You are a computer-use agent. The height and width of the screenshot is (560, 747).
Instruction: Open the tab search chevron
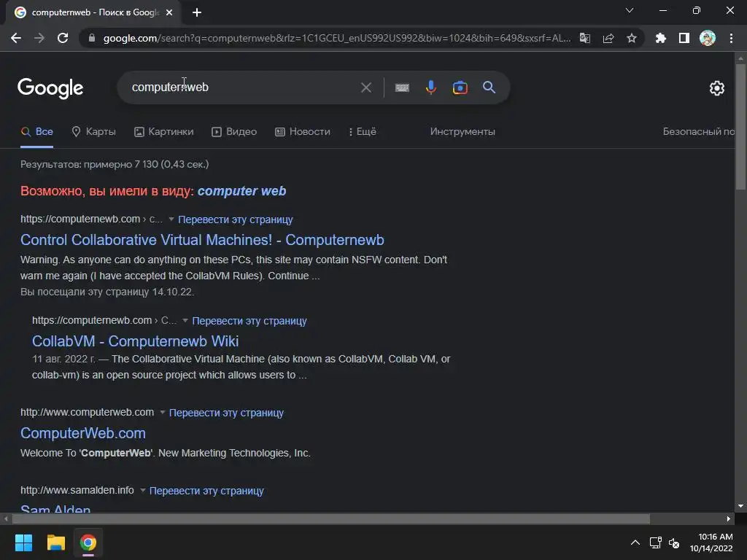(x=630, y=10)
